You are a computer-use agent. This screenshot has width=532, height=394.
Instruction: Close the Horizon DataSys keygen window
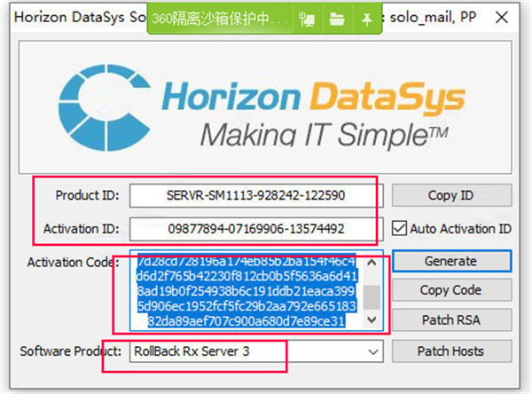coord(502,18)
